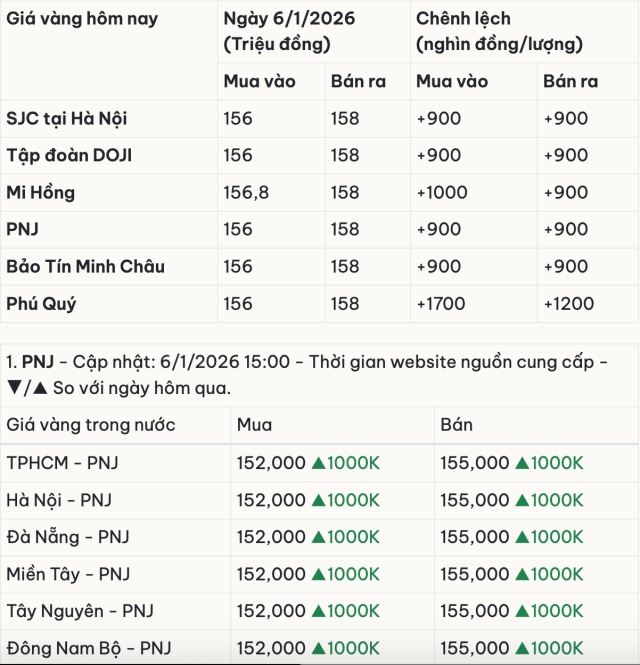Click the 'Giá vàng hôm nay' header

[82, 19]
